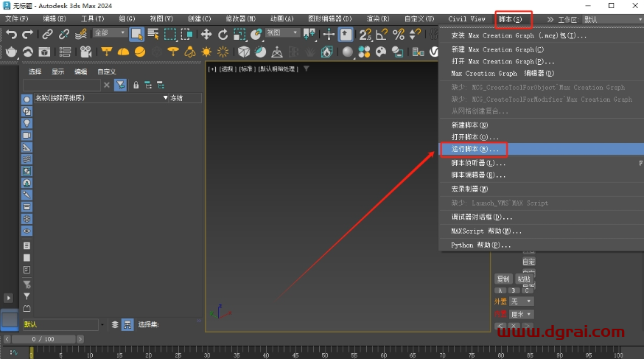Redo the undone action
Screen dimensions: 644x359
coord(27,34)
